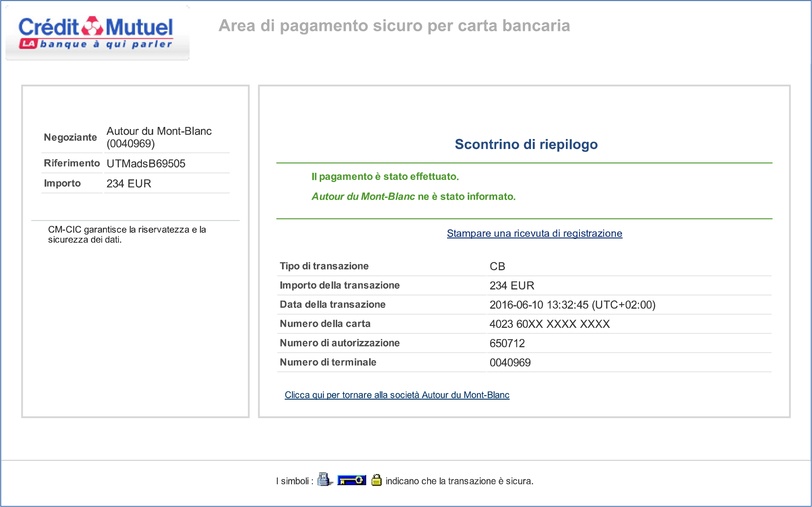Screen dimensions: 812x507
Task: Click the 'Numero di autorizzazione' label
Action: (340, 343)
